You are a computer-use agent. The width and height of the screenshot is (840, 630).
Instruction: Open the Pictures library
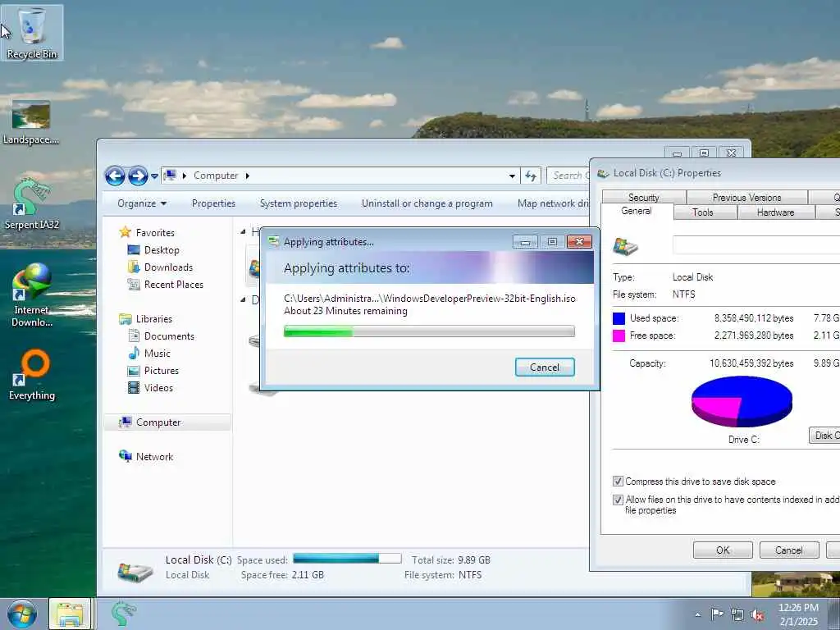(161, 370)
